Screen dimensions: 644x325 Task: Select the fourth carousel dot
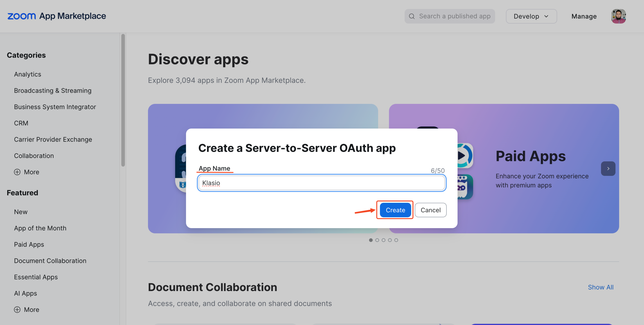390,240
